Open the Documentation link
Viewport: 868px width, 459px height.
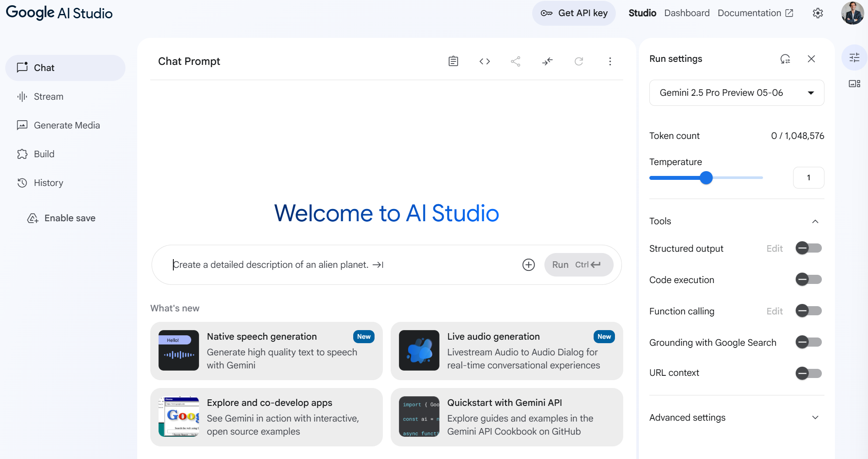755,13
